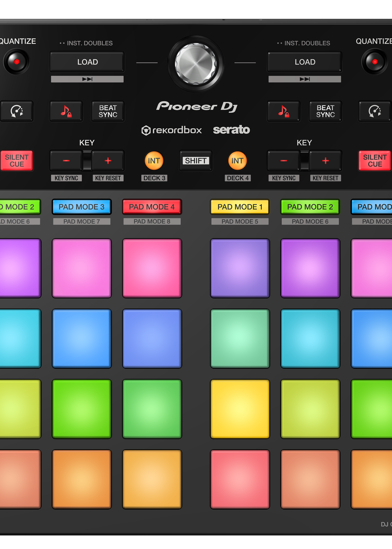The height and width of the screenshot is (549, 392).
Task: Hit the sky blue pad under left PAD MODE 3
Action: [x=82, y=338]
